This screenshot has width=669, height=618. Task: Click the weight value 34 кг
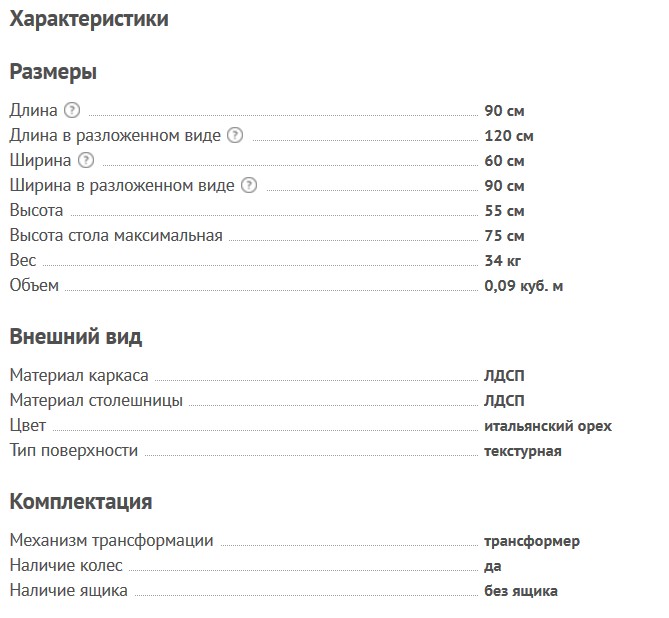(x=503, y=261)
